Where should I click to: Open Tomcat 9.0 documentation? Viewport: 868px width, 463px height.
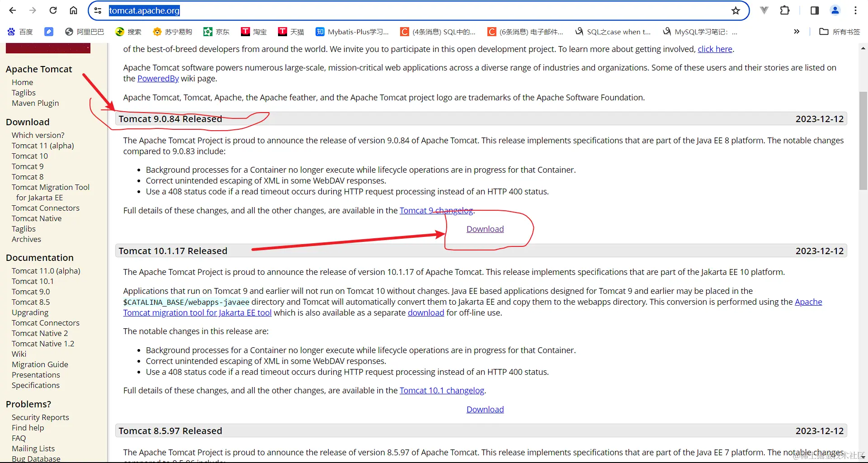pyautogui.click(x=31, y=292)
